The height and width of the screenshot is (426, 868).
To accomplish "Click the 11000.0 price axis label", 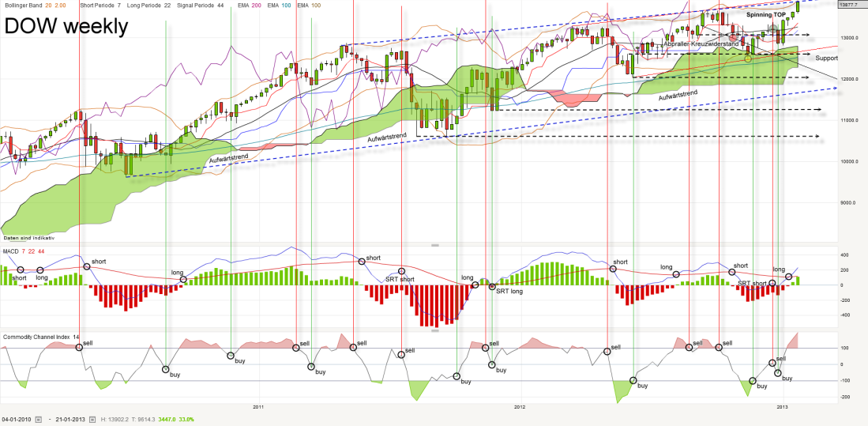I will point(851,120).
